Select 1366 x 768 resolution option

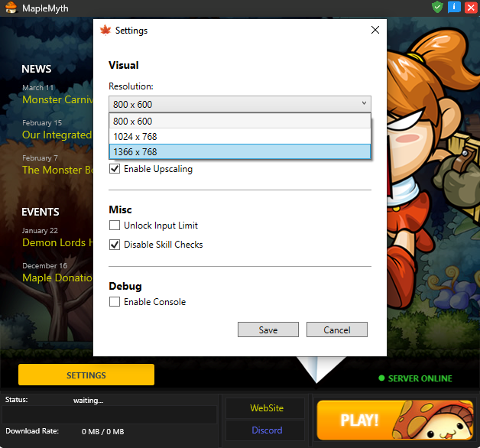click(x=240, y=152)
